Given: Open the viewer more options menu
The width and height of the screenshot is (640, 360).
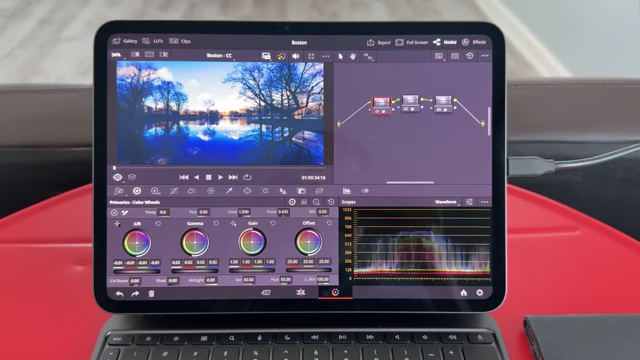Looking at the screenshot, I should pos(326,56).
